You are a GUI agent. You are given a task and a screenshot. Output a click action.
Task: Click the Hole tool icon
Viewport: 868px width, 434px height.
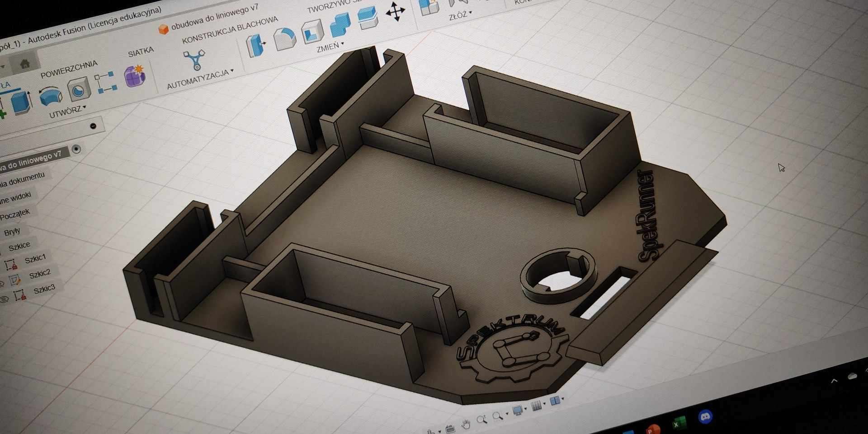(x=79, y=89)
